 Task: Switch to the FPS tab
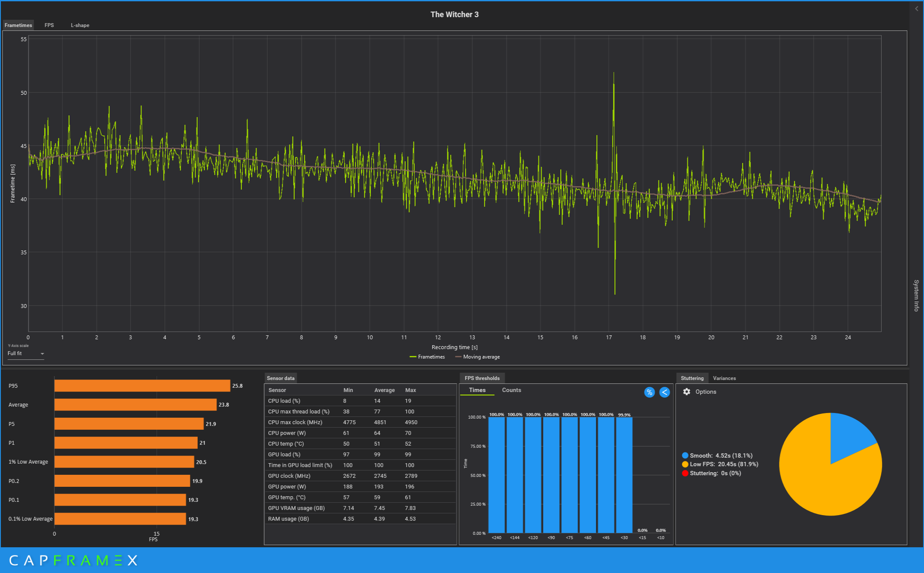tap(49, 25)
